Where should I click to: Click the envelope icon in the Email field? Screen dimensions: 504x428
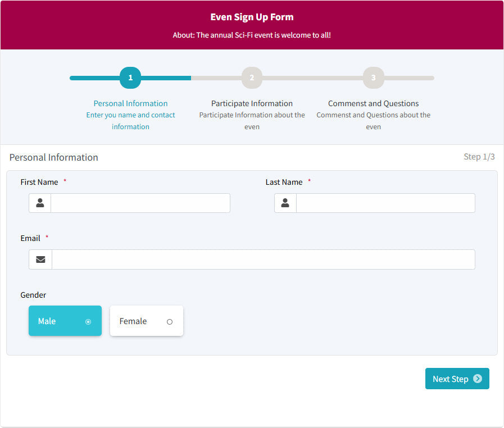[x=40, y=259]
